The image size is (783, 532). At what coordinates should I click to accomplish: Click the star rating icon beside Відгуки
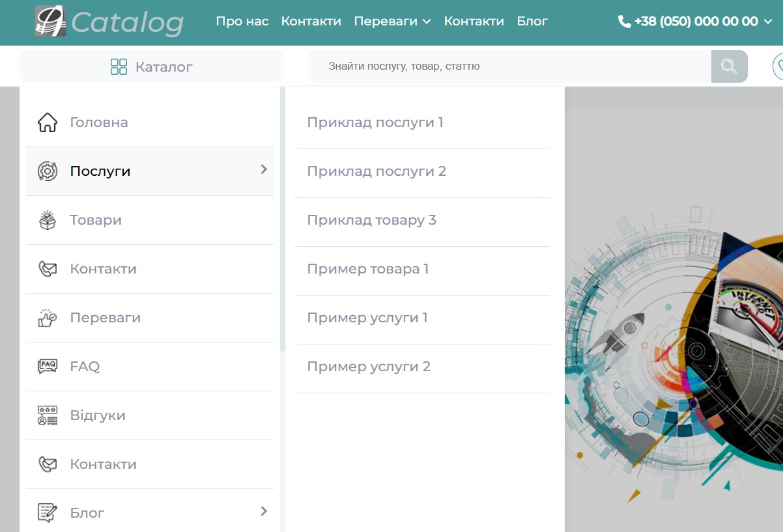point(48,415)
